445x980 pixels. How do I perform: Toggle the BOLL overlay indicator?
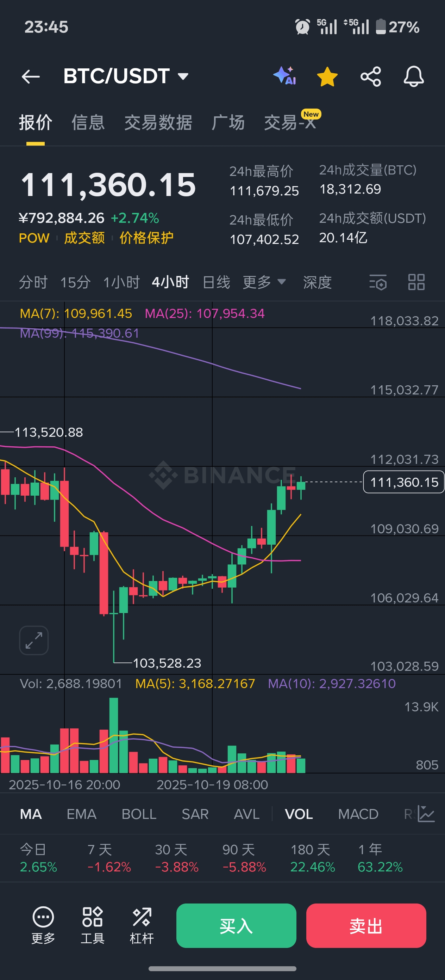(x=139, y=814)
